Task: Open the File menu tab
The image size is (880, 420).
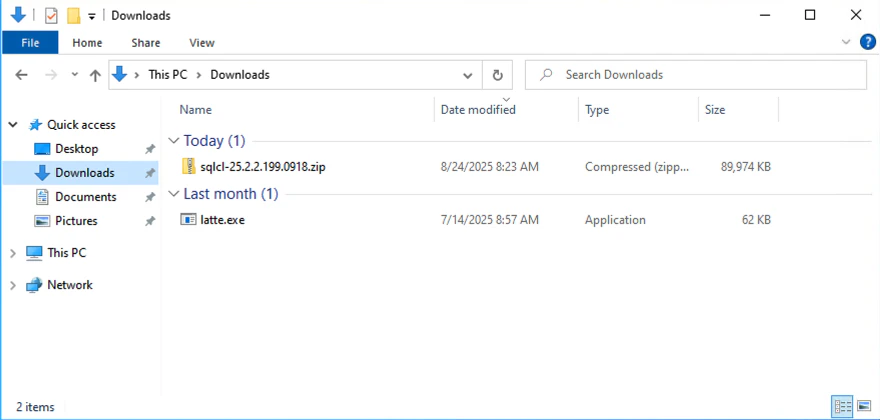Action: point(30,43)
